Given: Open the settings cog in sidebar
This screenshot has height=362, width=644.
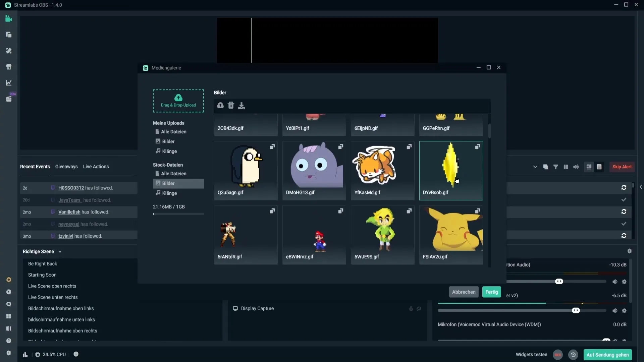Looking at the screenshot, I should point(9,353).
